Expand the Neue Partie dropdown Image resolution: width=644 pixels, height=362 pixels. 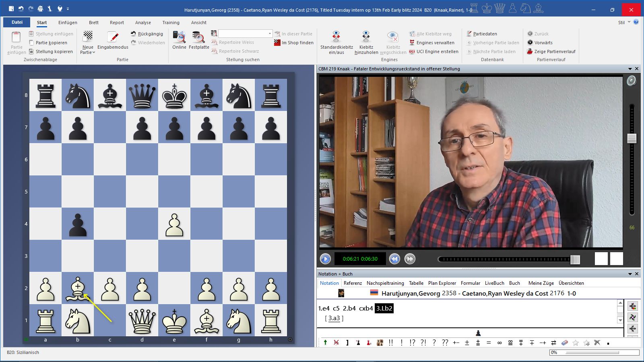tap(88, 52)
